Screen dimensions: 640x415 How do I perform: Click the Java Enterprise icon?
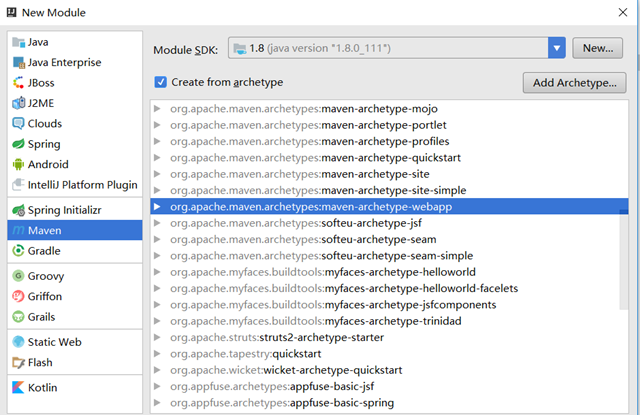tap(18, 62)
